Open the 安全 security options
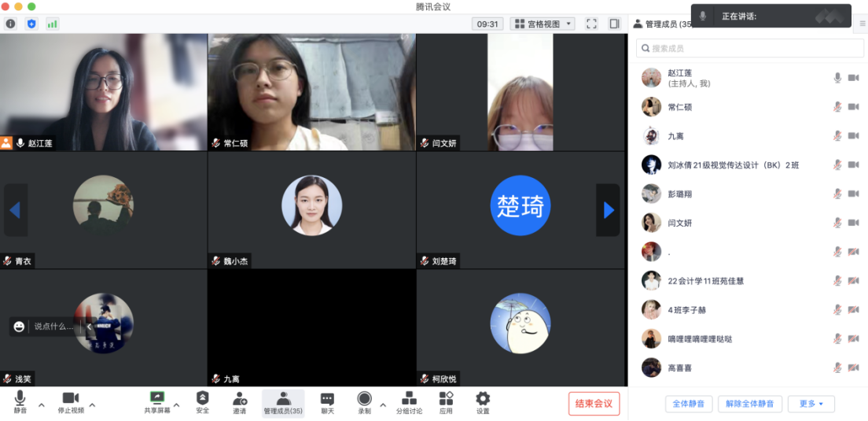 click(202, 402)
